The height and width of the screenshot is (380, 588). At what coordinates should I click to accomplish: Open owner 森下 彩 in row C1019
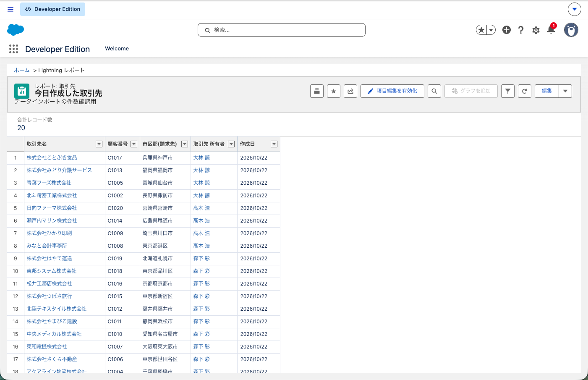[201, 259]
